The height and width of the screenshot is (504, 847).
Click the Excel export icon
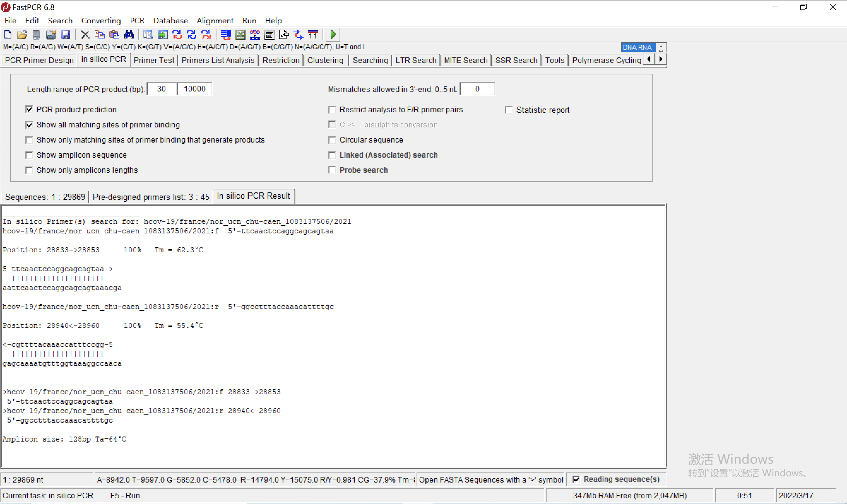tap(240, 35)
